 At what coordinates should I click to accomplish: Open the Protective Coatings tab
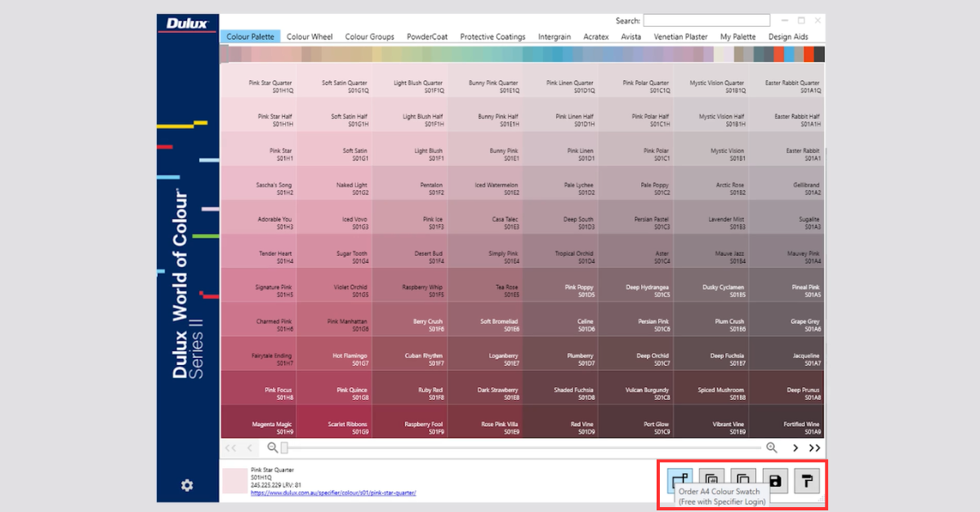(x=492, y=37)
